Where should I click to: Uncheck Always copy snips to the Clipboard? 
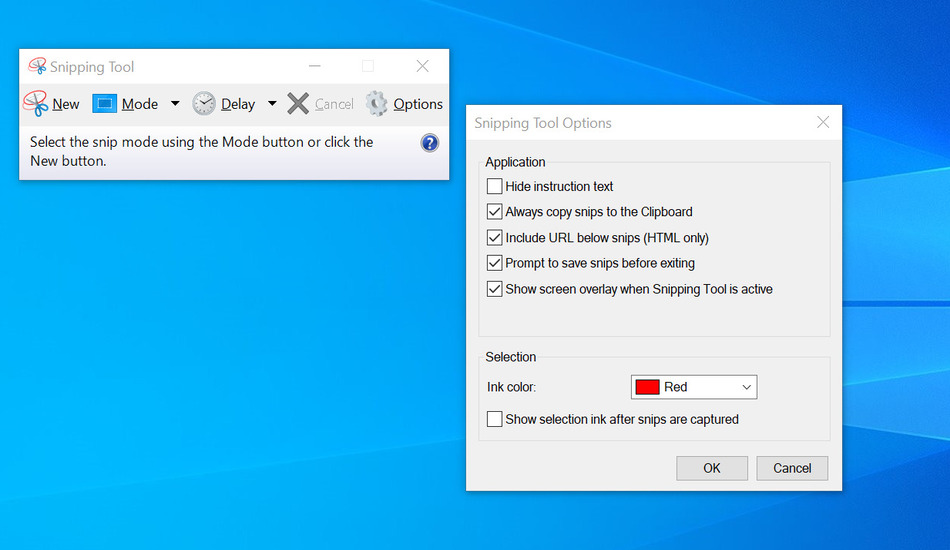(494, 212)
